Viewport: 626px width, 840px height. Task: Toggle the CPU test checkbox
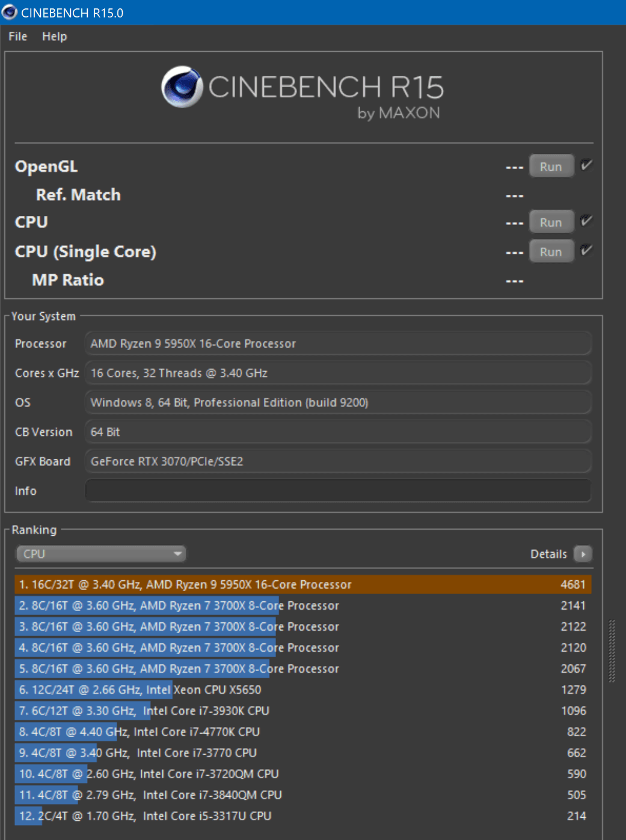586,221
